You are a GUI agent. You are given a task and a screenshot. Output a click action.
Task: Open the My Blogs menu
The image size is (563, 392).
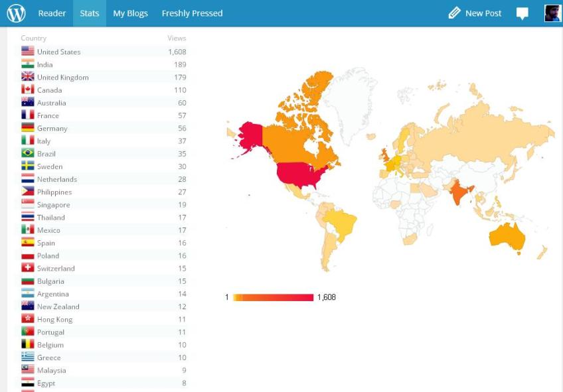point(130,13)
